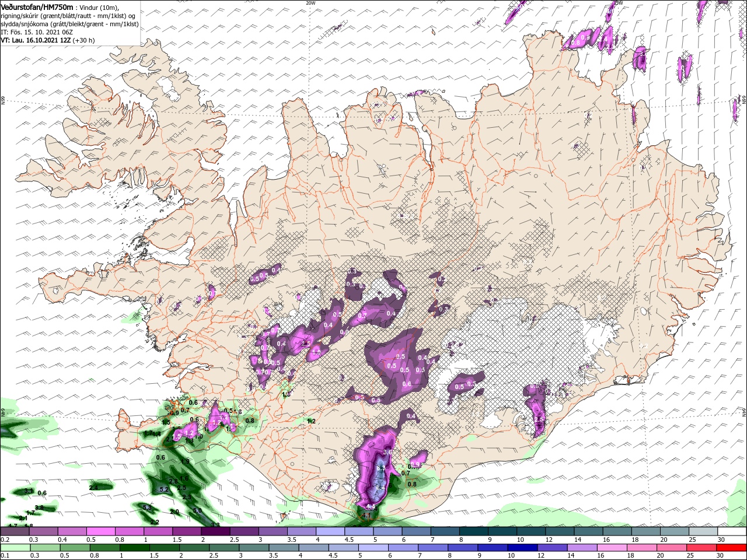747x560 pixels.
Task: Click the '4.1' rain value at south coast
Action: 366,516
